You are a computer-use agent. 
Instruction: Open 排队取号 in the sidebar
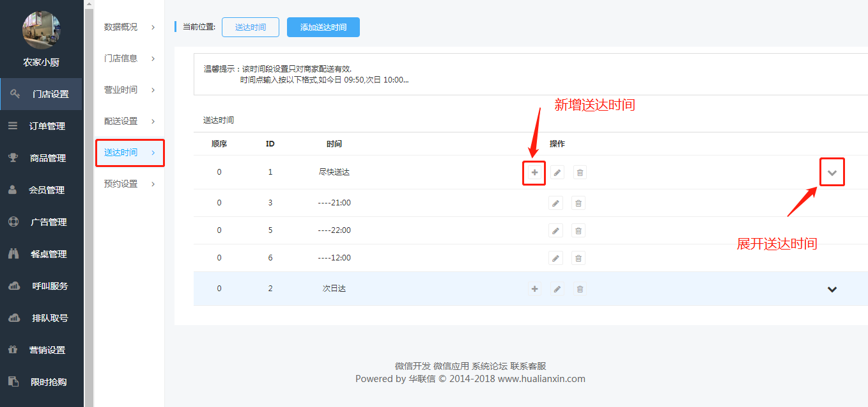(x=41, y=318)
